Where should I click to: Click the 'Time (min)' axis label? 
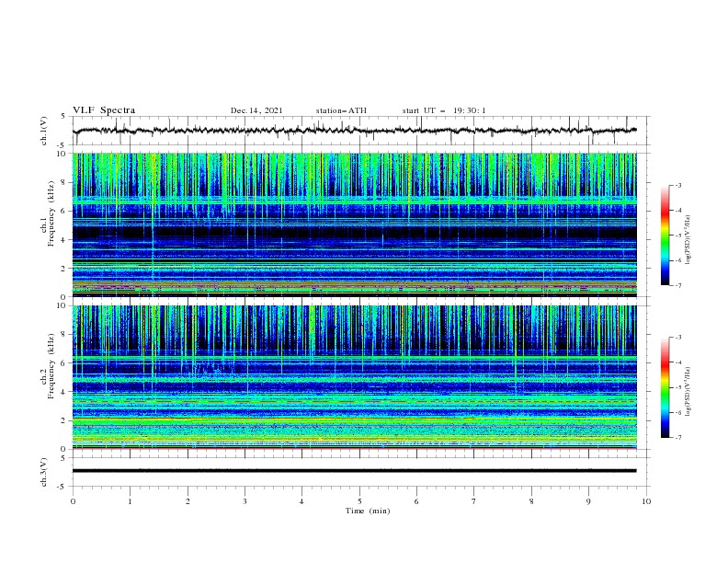368,511
